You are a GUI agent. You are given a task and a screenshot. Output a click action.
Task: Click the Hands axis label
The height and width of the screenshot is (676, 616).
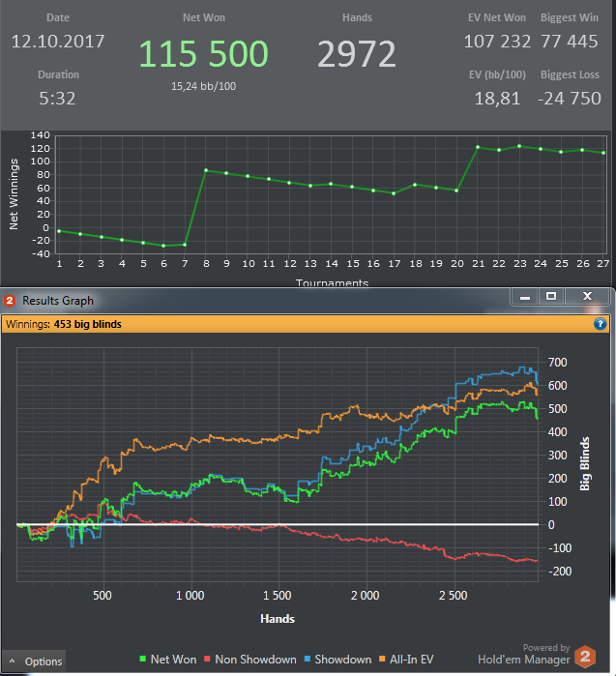pos(278,619)
